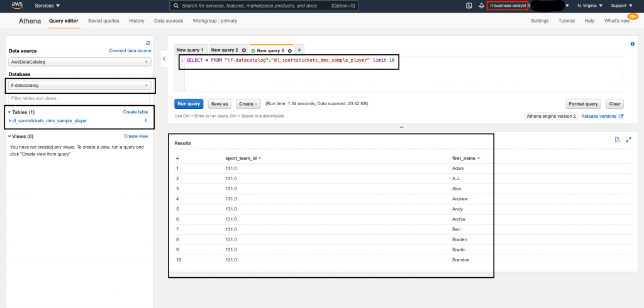Select the Andrew cell
The image size is (644, 308).
pyautogui.click(x=460, y=199)
